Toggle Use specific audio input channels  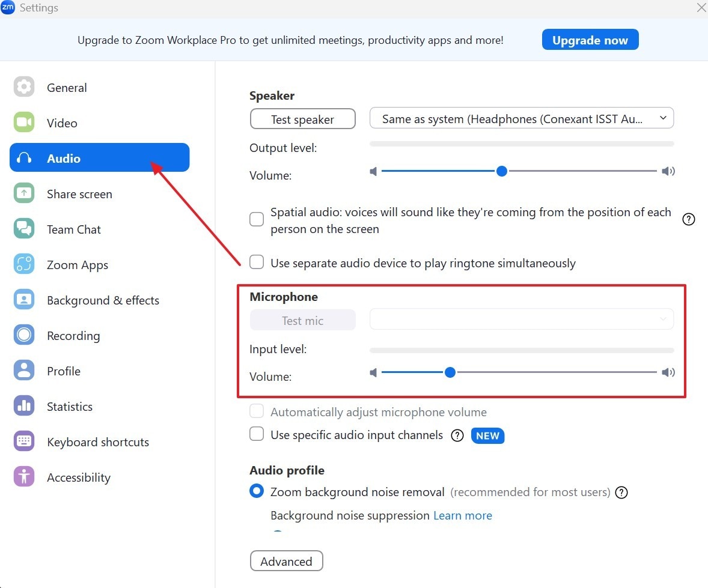click(257, 434)
